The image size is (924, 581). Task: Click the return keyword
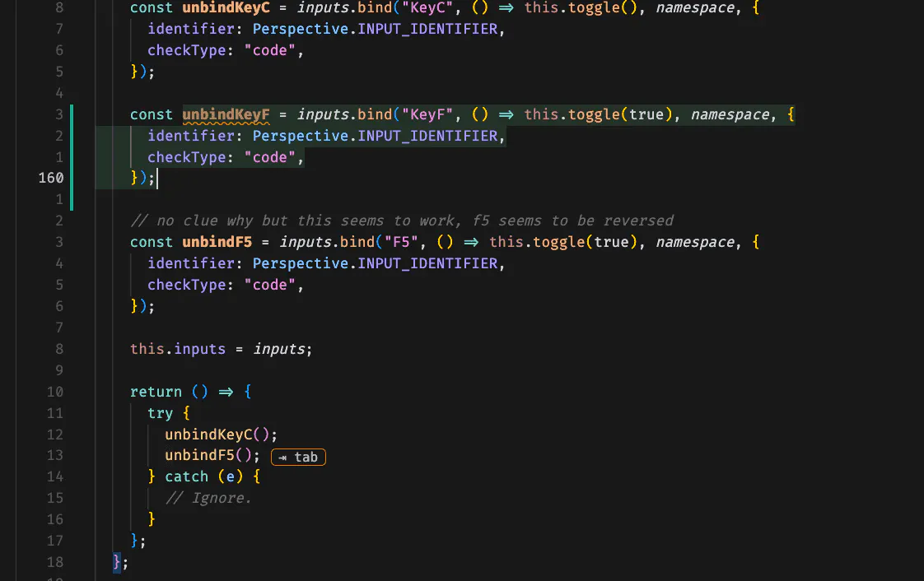tap(155, 392)
